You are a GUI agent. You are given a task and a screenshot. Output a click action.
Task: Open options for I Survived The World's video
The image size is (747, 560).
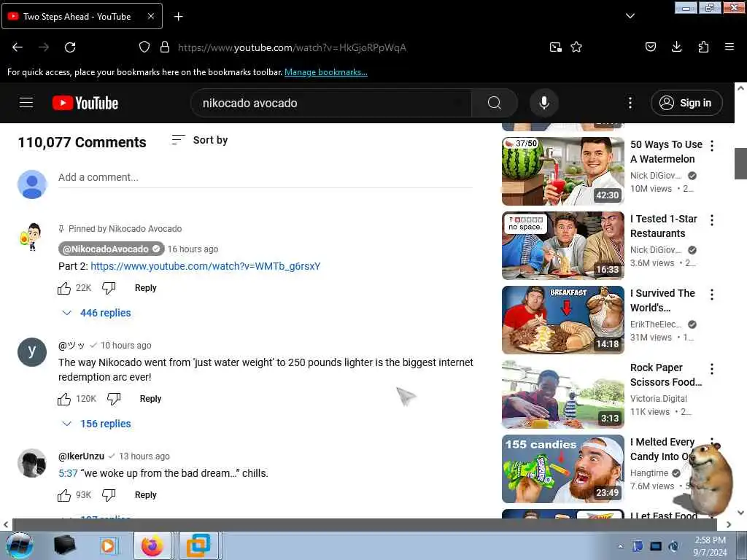(712, 295)
